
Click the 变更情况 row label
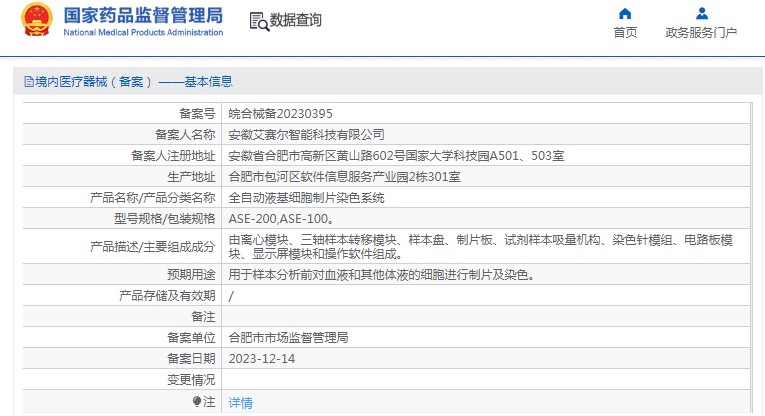click(191, 379)
